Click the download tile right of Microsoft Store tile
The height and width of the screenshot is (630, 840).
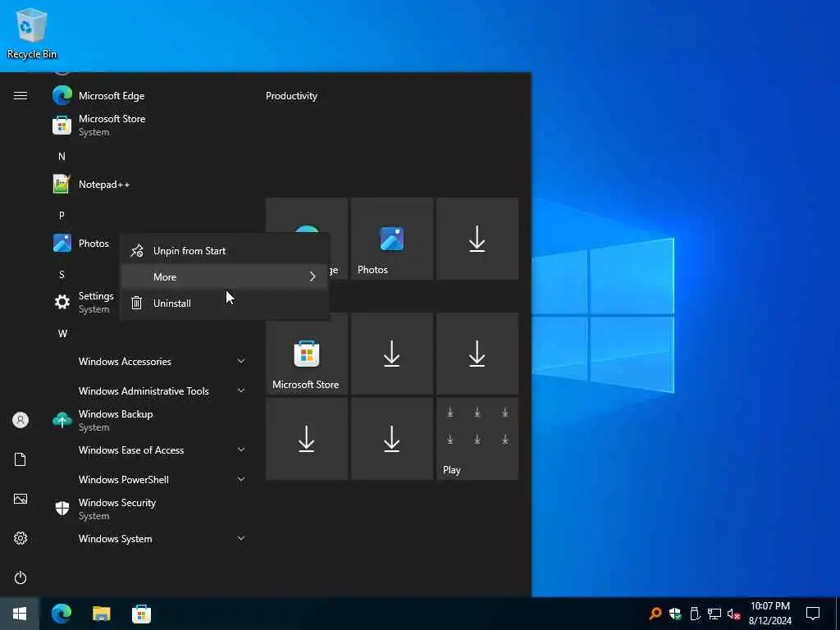tap(392, 354)
